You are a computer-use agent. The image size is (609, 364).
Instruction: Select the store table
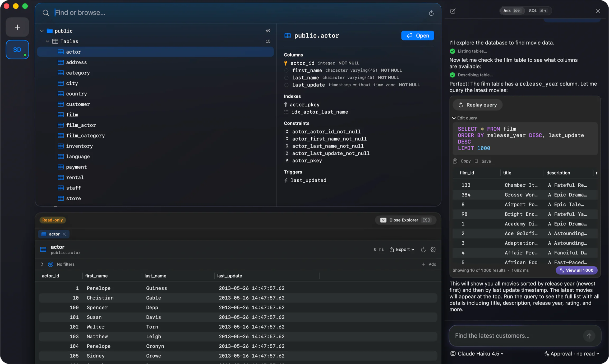coord(155,198)
